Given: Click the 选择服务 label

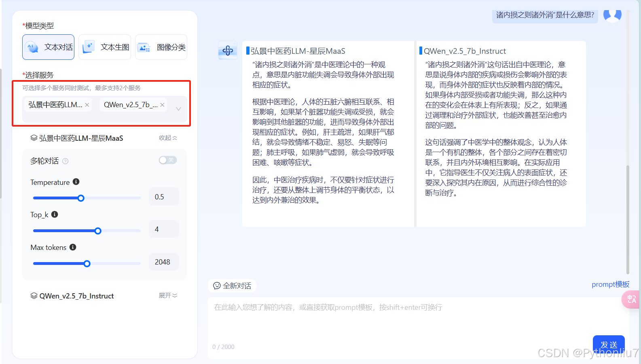Looking at the screenshot, I should coord(38,75).
